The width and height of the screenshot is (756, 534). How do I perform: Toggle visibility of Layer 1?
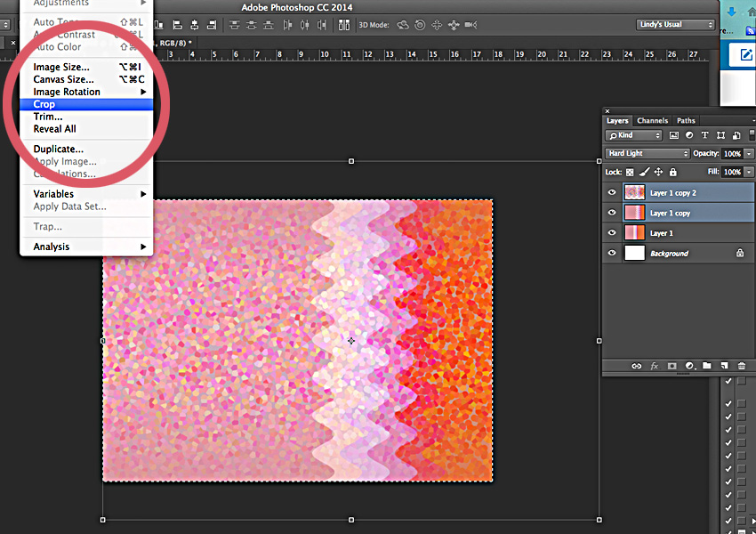pyautogui.click(x=611, y=232)
